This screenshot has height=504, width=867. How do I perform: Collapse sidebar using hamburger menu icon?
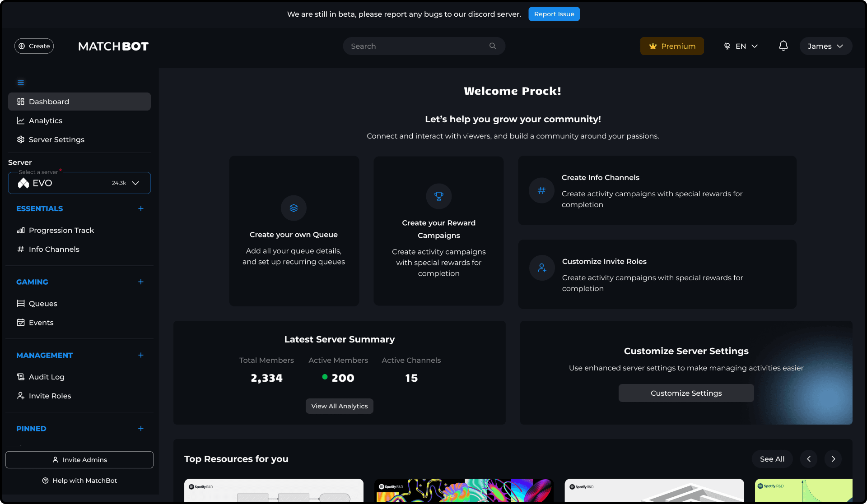[21, 83]
